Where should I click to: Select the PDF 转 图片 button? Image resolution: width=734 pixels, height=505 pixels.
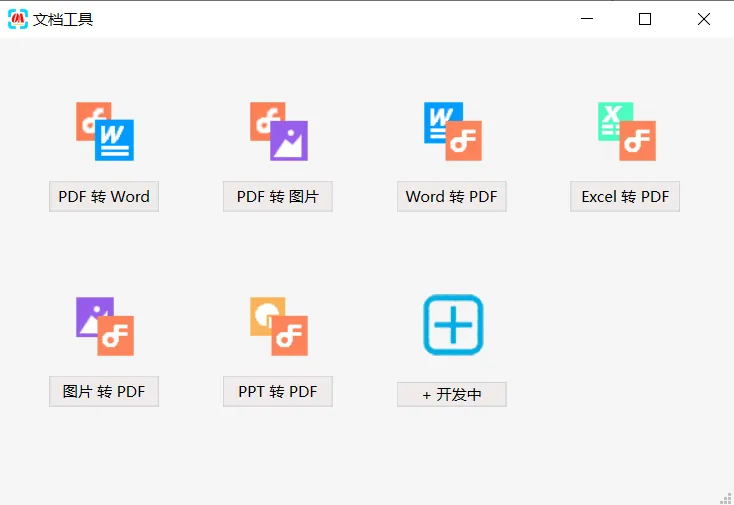click(278, 197)
